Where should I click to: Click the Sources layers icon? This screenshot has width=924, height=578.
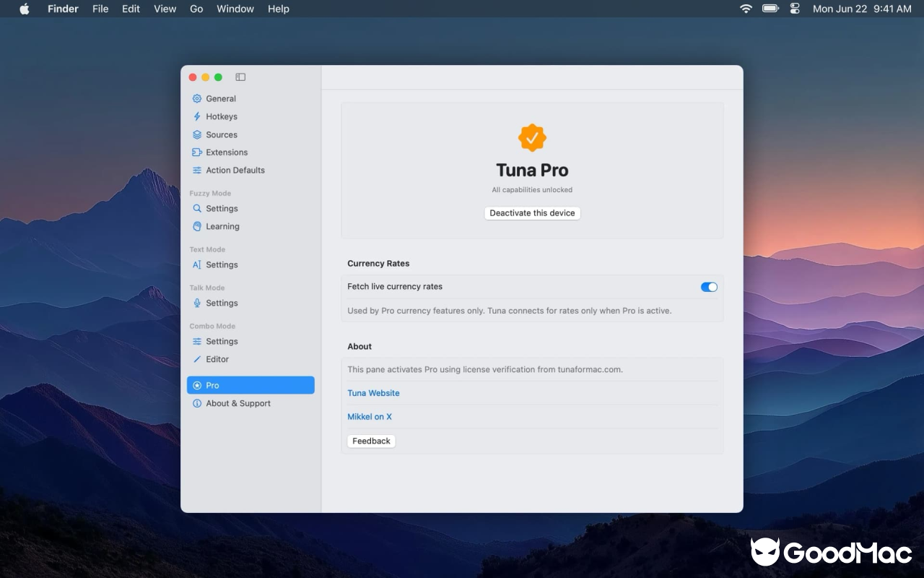tap(197, 134)
